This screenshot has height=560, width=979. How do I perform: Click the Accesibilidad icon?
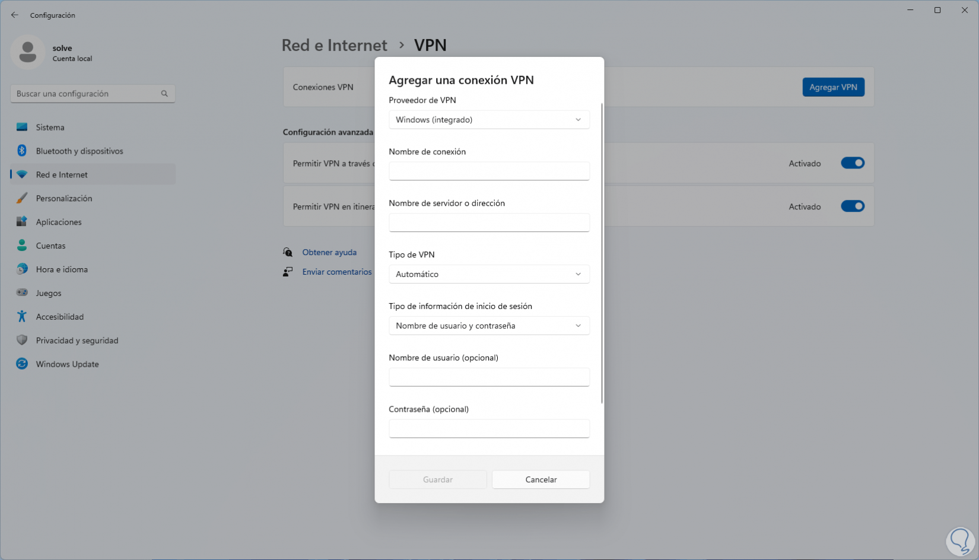point(22,317)
